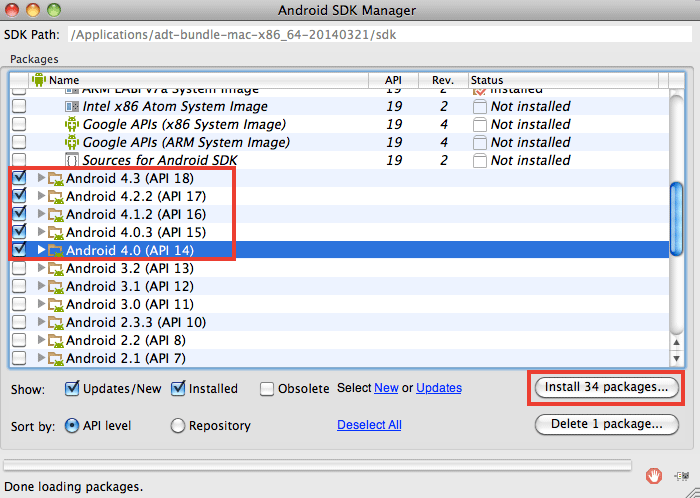The height and width of the screenshot is (498, 700).
Task: Click the loading progress bar
Action: click(x=317, y=465)
